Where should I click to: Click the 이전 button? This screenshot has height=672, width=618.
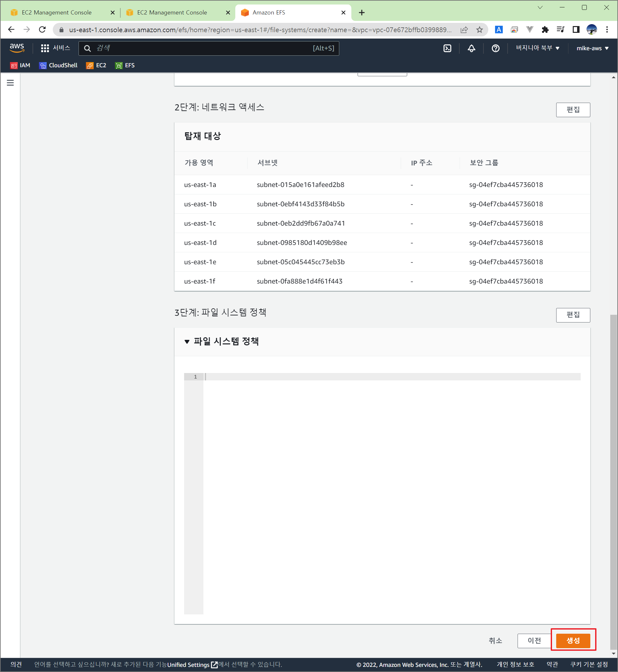534,640
